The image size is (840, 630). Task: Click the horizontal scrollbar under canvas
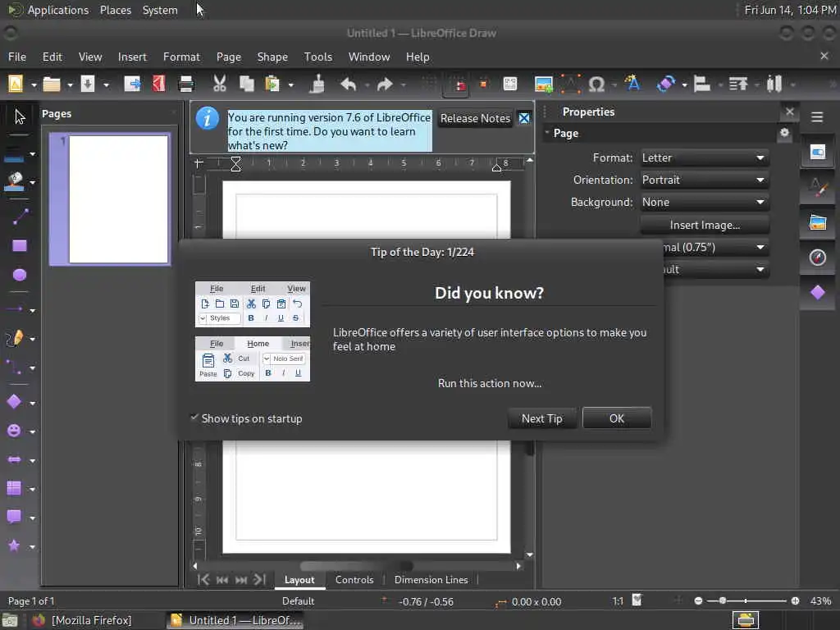[356, 566]
